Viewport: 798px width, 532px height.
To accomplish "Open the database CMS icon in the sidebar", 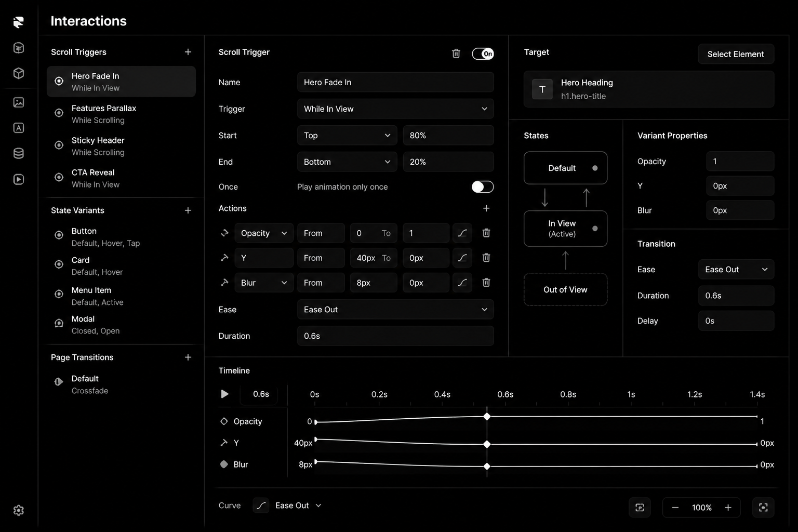I will click(x=19, y=153).
